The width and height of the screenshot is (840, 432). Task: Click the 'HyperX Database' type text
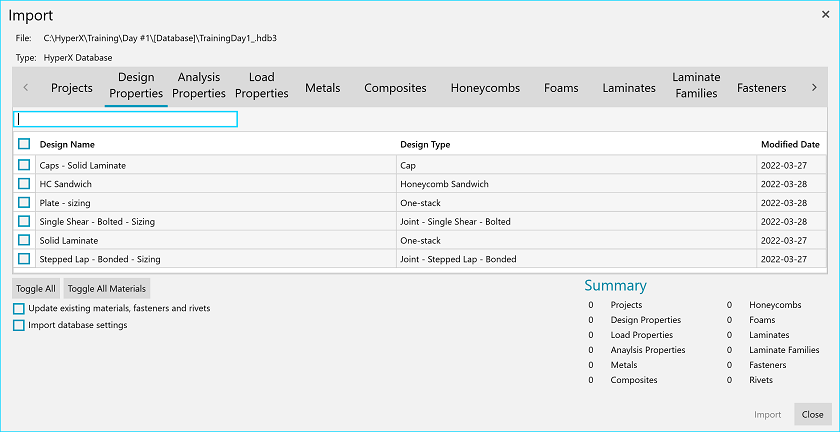click(x=78, y=58)
